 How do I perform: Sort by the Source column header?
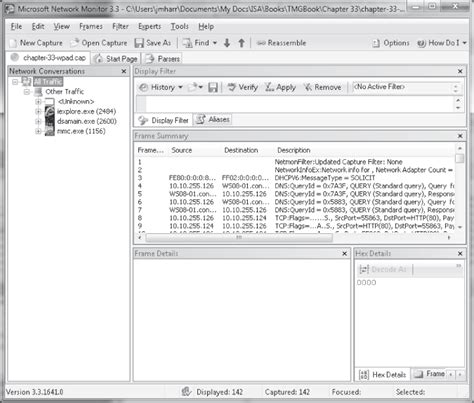(x=182, y=150)
